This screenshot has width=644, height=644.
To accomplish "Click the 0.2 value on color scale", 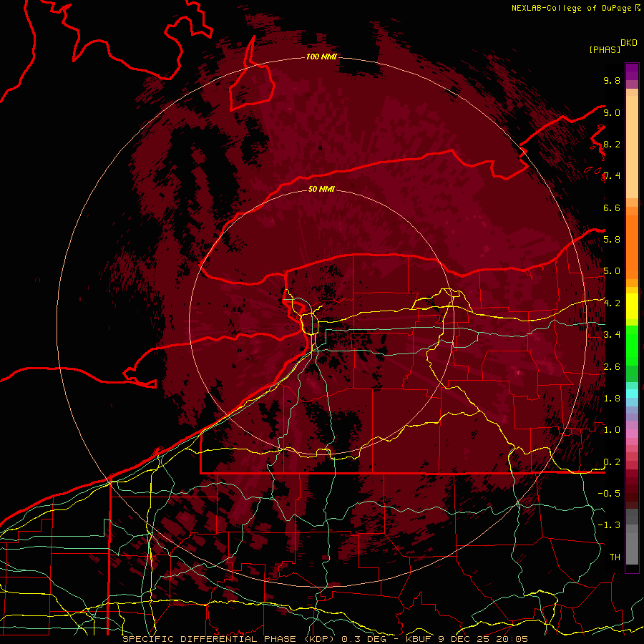I will pos(612,462).
